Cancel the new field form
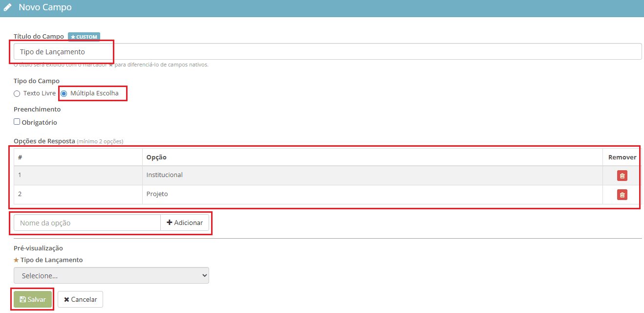Image resolution: width=644 pixels, height=313 pixels. pyautogui.click(x=80, y=299)
